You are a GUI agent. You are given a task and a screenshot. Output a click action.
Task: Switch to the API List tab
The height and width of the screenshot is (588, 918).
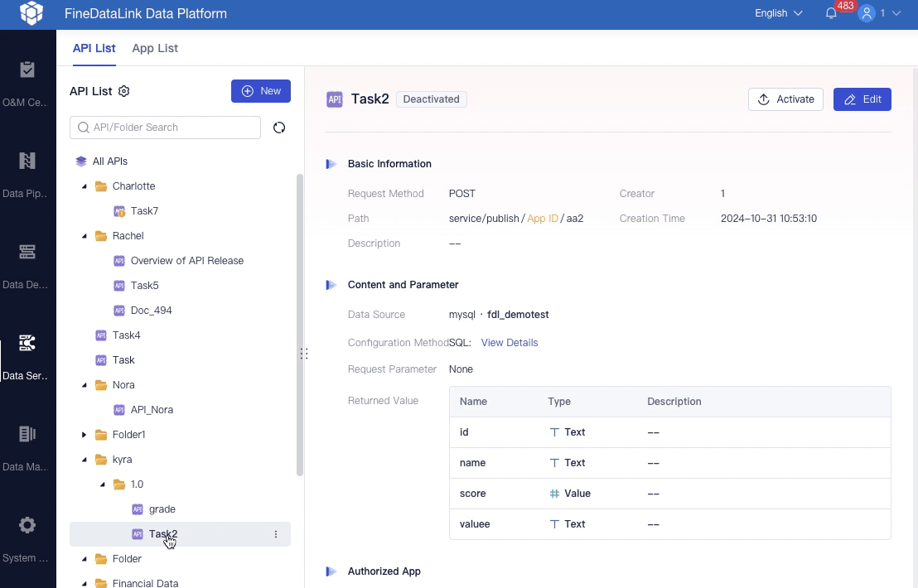[94, 49]
